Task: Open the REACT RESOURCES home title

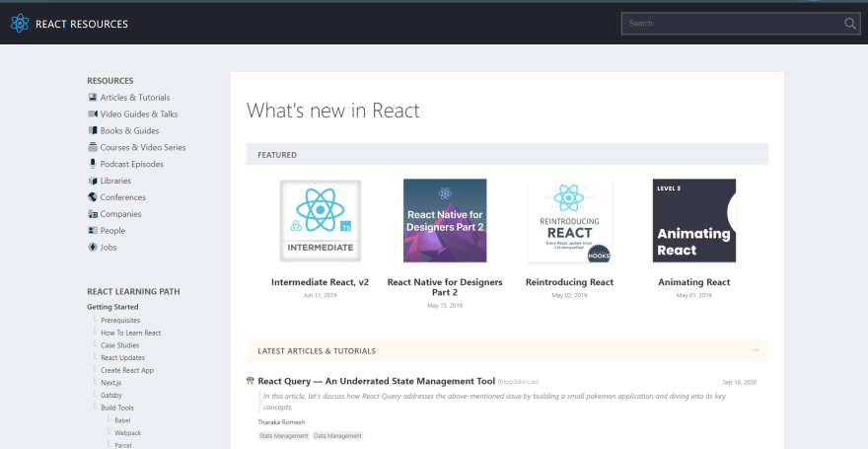Action: (82, 24)
